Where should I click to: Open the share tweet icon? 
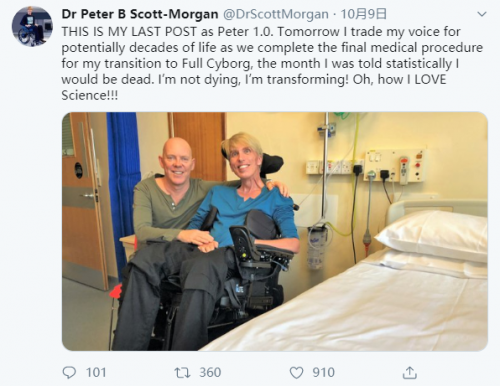pos(410,373)
